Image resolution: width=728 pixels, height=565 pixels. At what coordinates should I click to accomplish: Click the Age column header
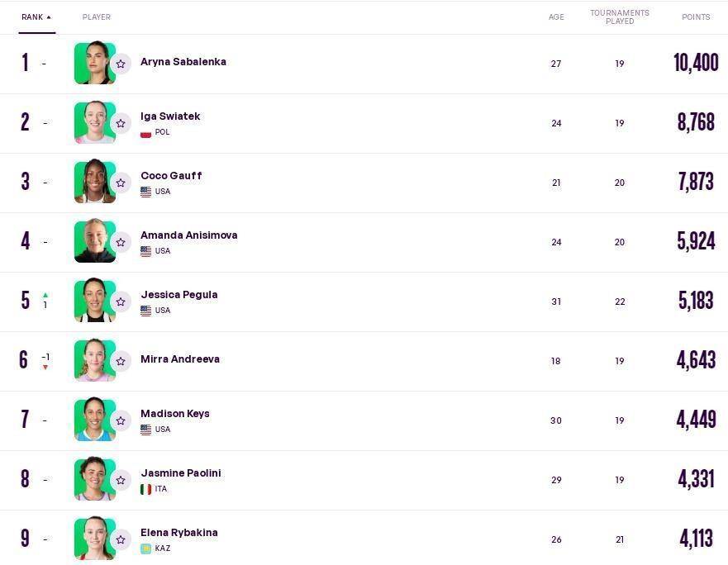(x=556, y=17)
